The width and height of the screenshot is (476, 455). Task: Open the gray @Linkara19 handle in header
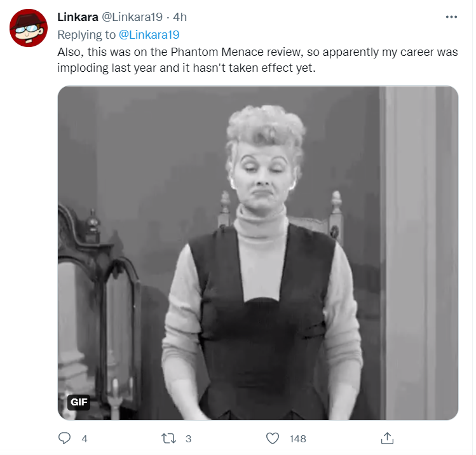click(x=132, y=17)
